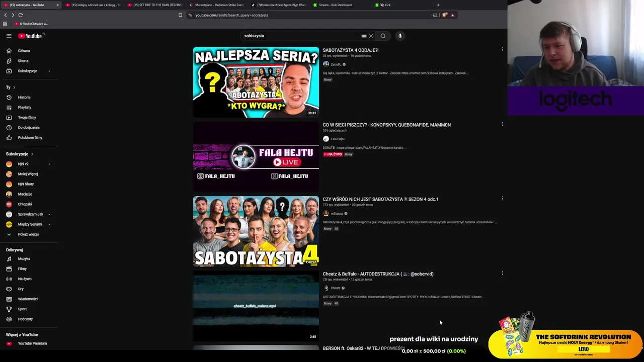Open reZigiusz channel link
Viewport: 644px width, 362px height.
337,214
